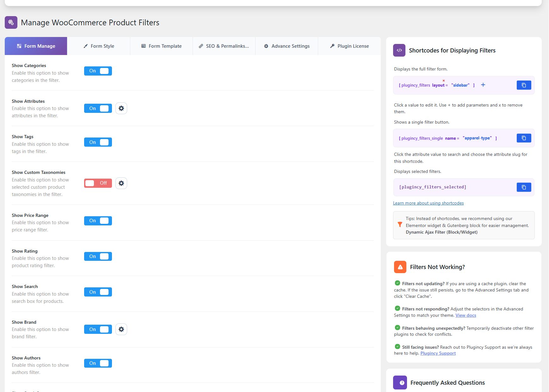Click green check beside Filters behaving unexpectedly
The width and height of the screenshot is (549, 392).
[x=398, y=328]
